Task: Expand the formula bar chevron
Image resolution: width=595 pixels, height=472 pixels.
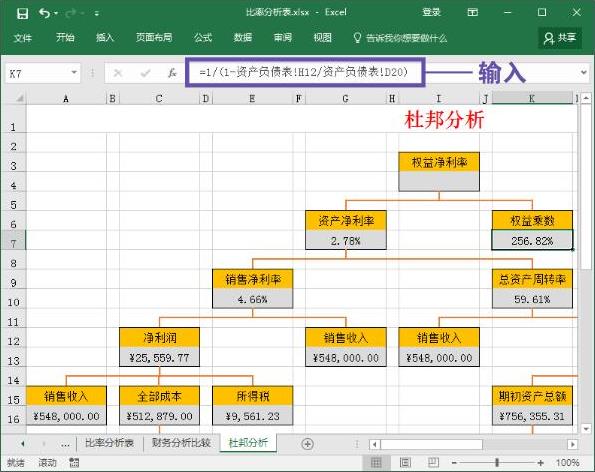Action: [584, 72]
